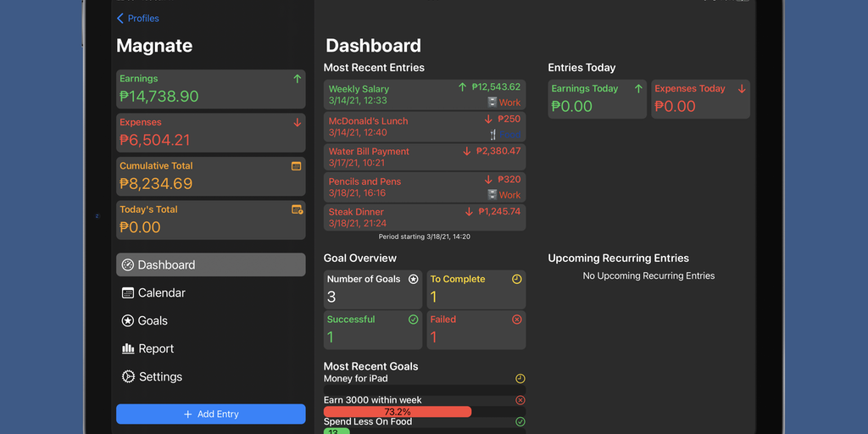Click the up arrow beside ₱12,543.62
This screenshot has height=434, width=868.
[463, 87]
